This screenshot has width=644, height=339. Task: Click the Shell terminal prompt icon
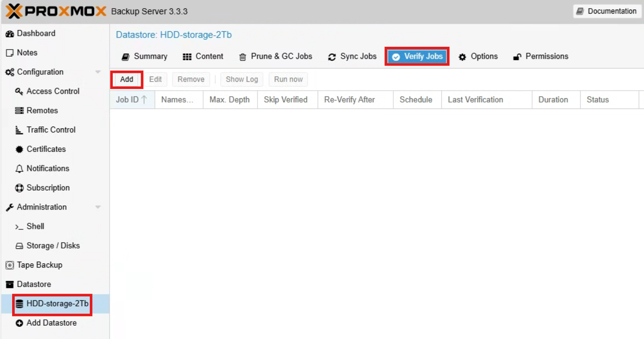click(x=19, y=227)
